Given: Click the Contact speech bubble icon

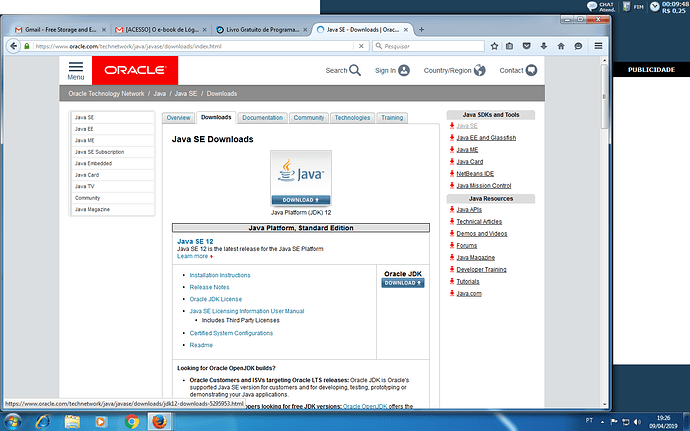Looking at the screenshot, I should 531,70.
